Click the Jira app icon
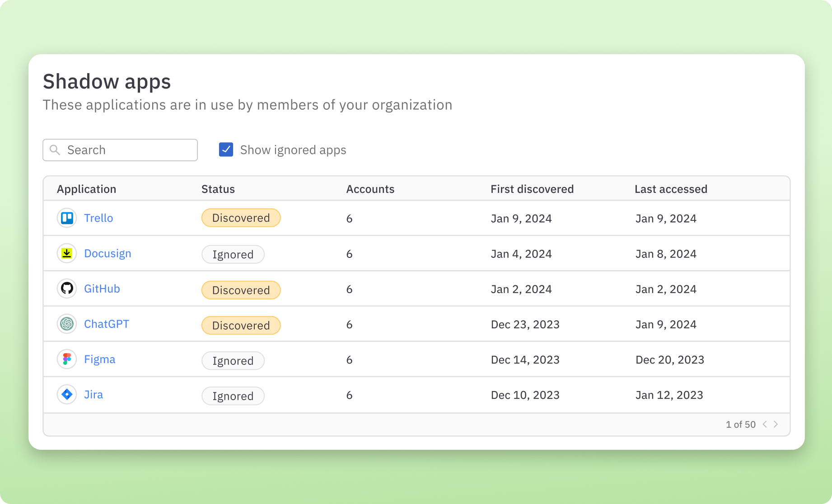The height and width of the screenshot is (504, 832). [x=66, y=394]
